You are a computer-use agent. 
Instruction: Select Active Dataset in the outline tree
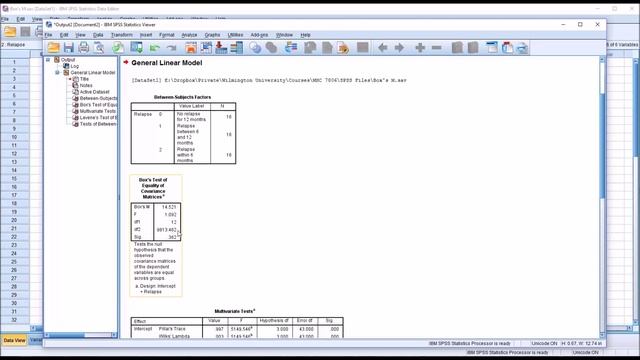(x=95, y=92)
